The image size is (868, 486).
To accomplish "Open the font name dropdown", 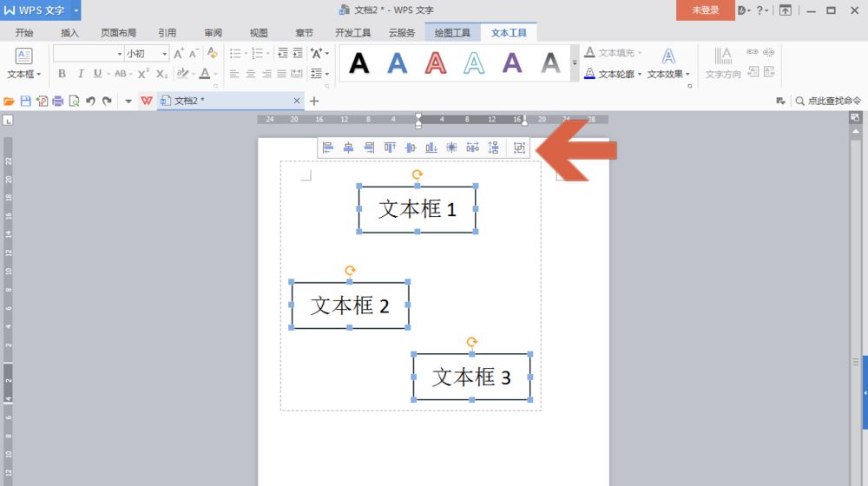I will (120, 54).
